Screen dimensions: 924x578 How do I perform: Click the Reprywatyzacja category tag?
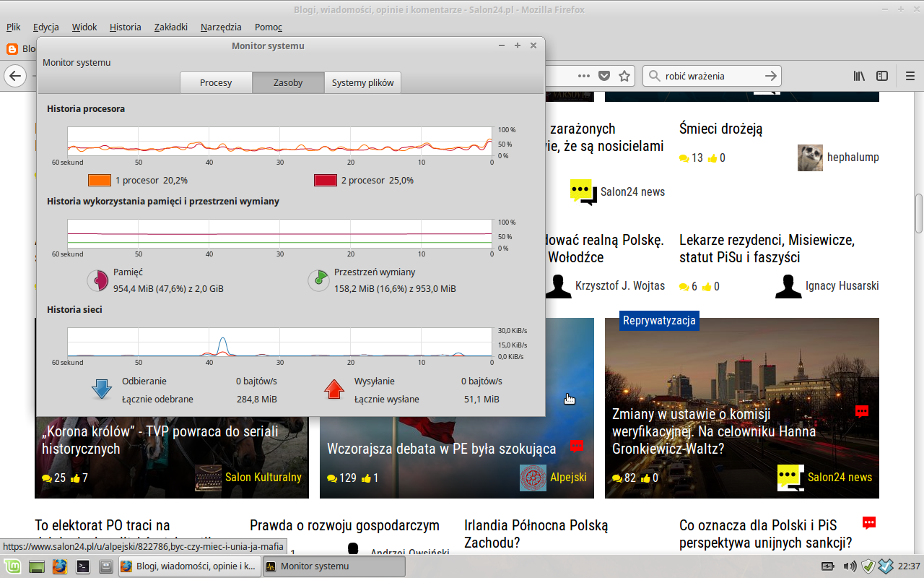659,321
